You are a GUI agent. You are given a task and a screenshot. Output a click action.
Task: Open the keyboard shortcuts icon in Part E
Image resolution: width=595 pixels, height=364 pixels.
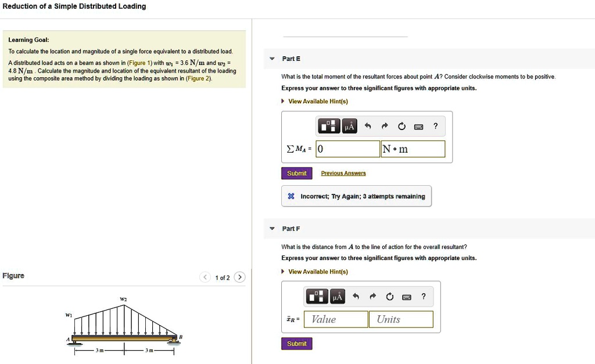coord(418,127)
